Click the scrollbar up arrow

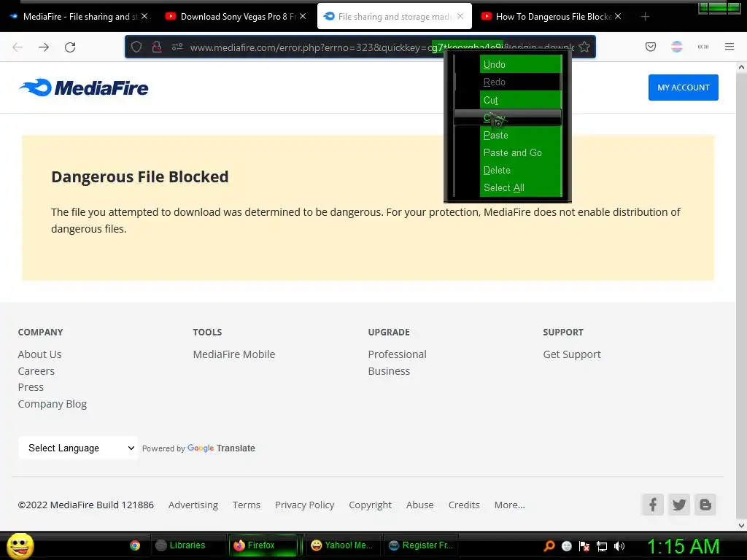click(741, 67)
